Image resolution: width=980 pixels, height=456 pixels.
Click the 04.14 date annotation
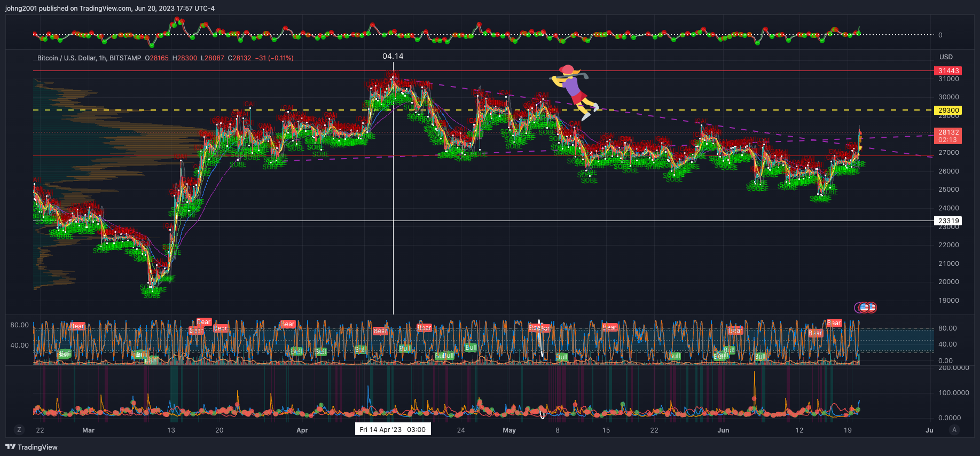tap(393, 56)
